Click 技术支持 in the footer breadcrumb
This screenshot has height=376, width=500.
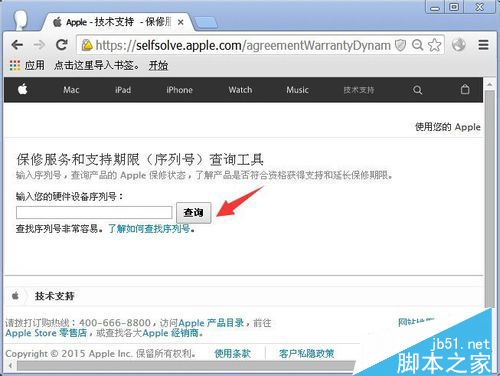tap(55, 296)
